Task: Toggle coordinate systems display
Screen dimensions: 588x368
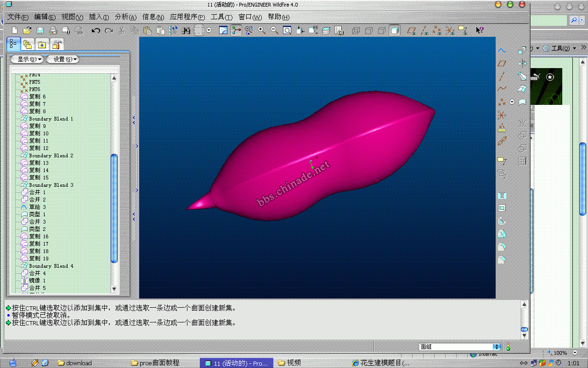Action: click(451, 30)
